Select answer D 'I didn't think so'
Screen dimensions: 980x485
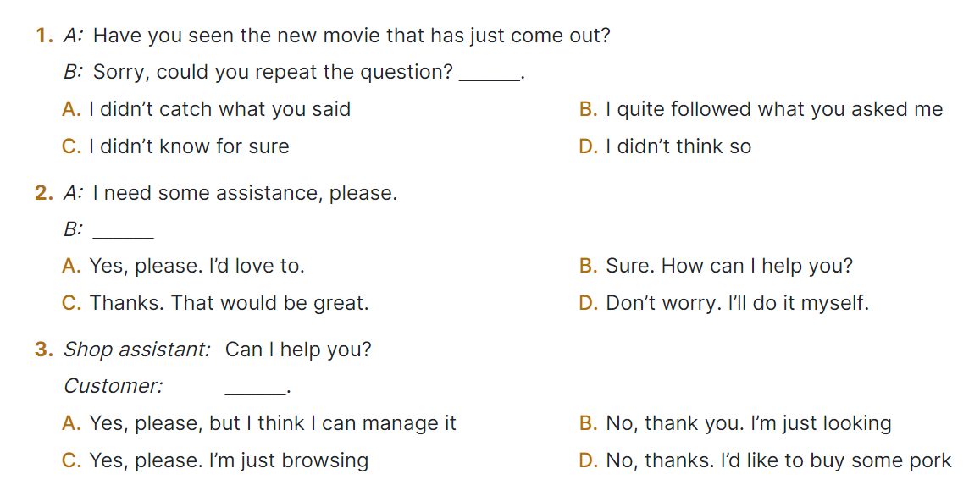(665, 146)
